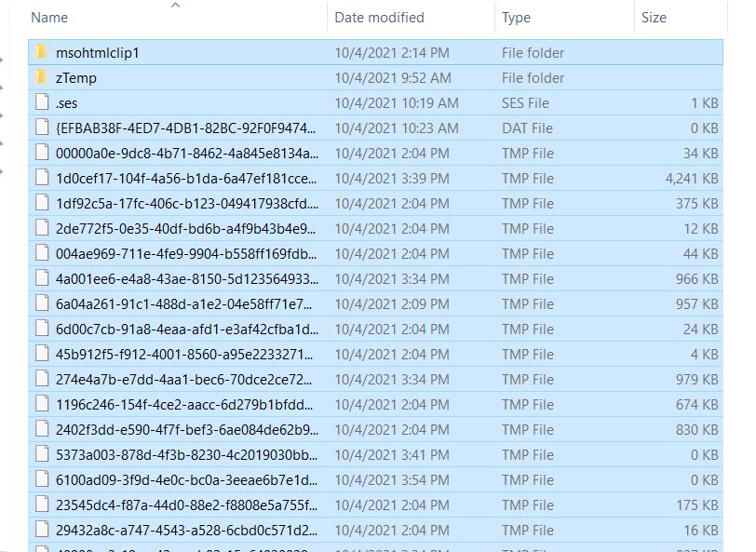Sort by Date modified column
This screenshot has width=756, height=552.
379,18
